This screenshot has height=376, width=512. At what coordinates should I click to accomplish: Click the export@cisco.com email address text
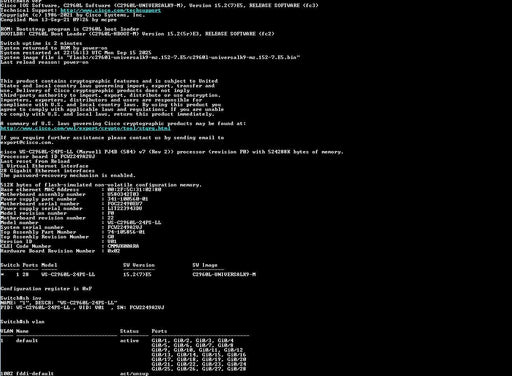[x=27, y=142]
